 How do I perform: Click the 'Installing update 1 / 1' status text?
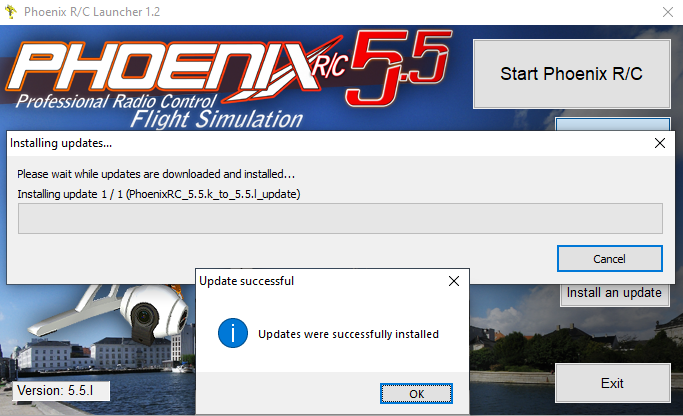pyautogui.click(x=159, y=194)
